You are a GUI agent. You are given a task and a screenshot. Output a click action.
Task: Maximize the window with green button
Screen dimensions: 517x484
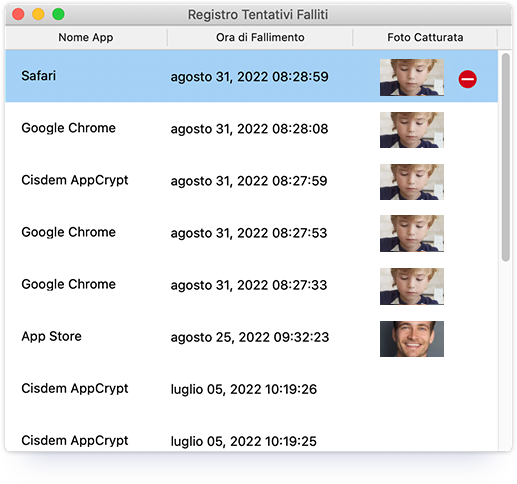coord(58,14)
